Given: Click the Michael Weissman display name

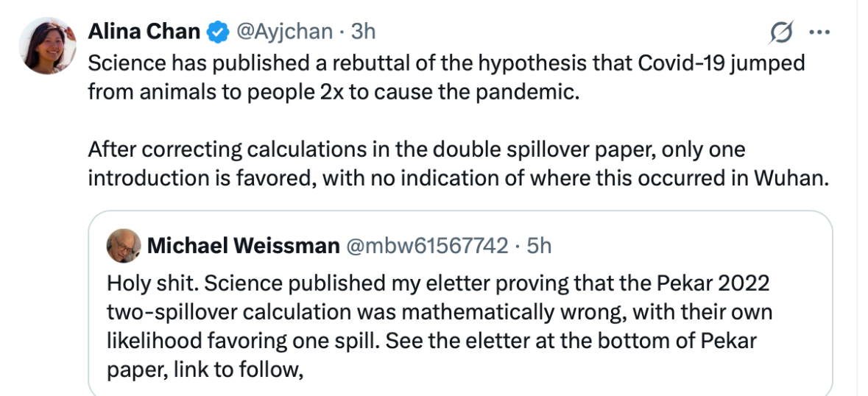Looking at the screenshot, I should tap(242, 245).
